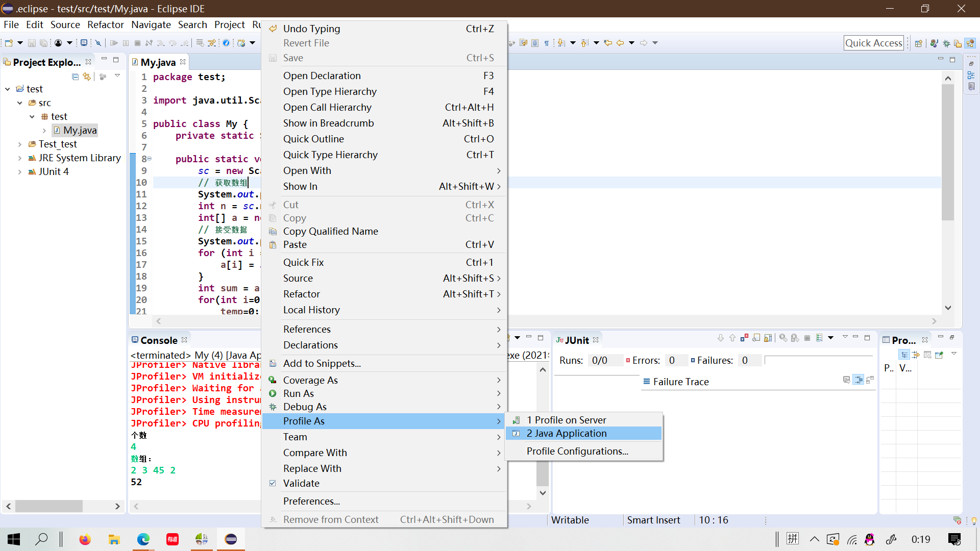
Task: Click Failure Trace compare results icon
Action: coord(847,380)
